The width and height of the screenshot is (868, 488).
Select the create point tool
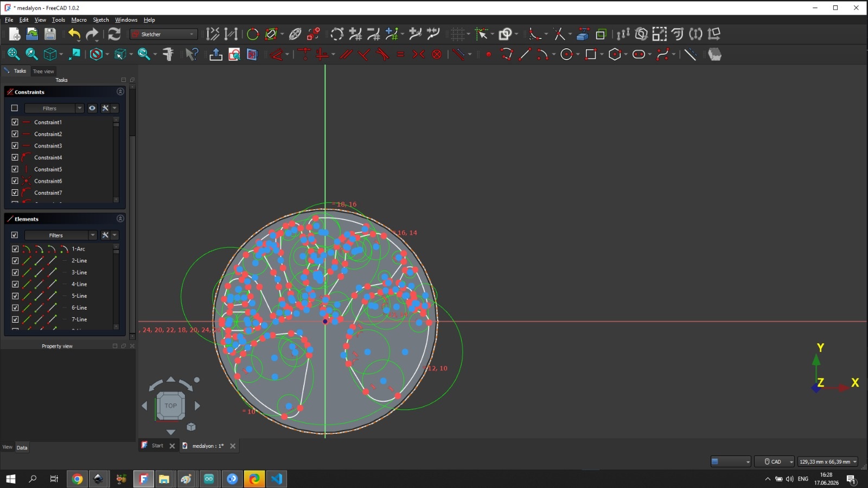tap(489, 54)
